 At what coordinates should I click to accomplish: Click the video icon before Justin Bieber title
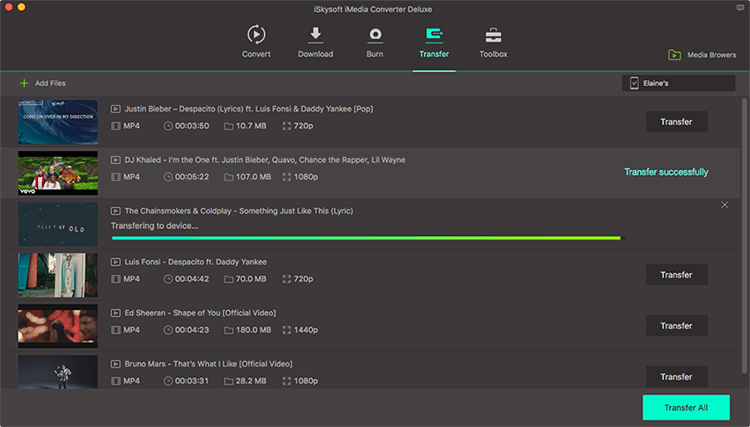[x=115, y=109]
